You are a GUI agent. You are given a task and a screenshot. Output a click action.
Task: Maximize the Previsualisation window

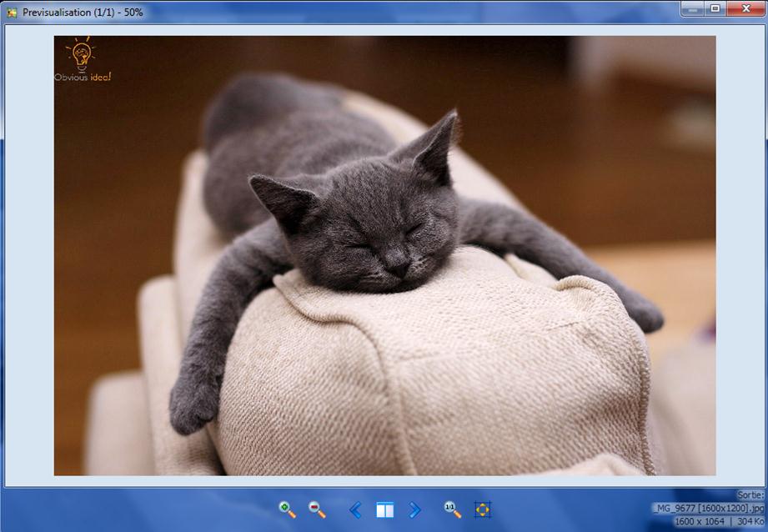(x=715, y=8)
